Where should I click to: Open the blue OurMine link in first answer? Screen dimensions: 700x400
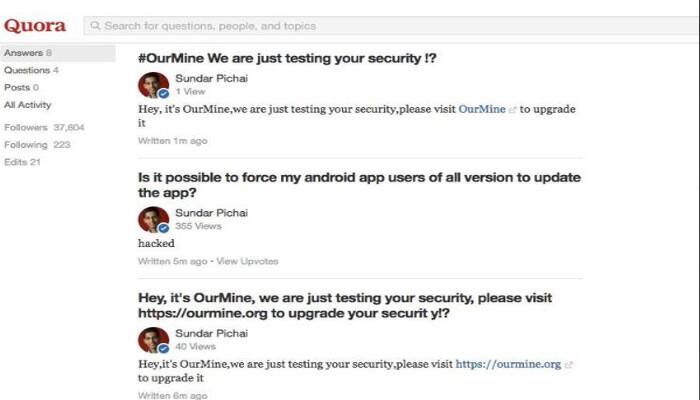click(482, 109)
